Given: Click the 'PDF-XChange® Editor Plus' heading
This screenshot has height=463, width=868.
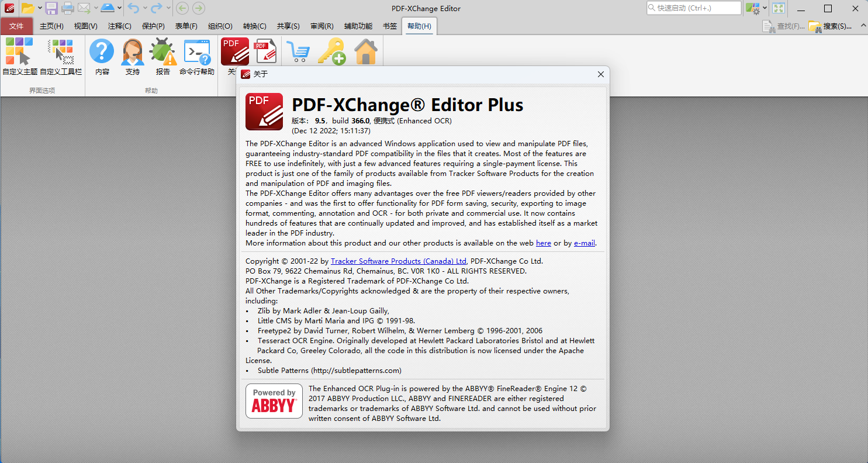Looking at the screenshot, I should click(407, 105).
